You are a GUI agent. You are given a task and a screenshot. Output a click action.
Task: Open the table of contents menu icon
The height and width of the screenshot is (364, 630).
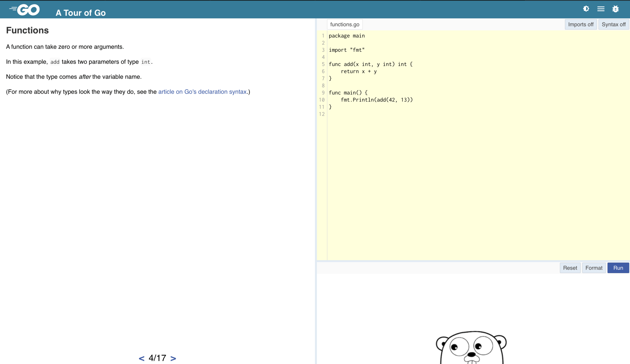(x=601, y=9)
